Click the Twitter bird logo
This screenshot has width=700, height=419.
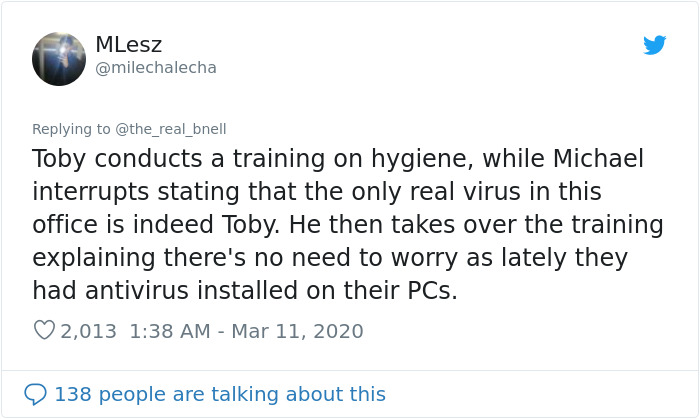[654, 45]
